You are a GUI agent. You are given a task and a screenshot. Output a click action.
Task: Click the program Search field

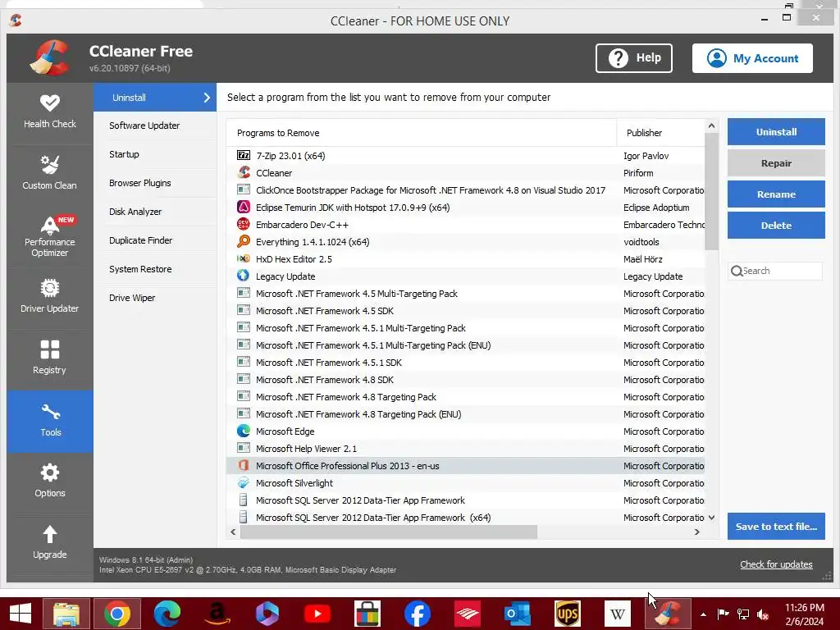(x=774, y=271)
